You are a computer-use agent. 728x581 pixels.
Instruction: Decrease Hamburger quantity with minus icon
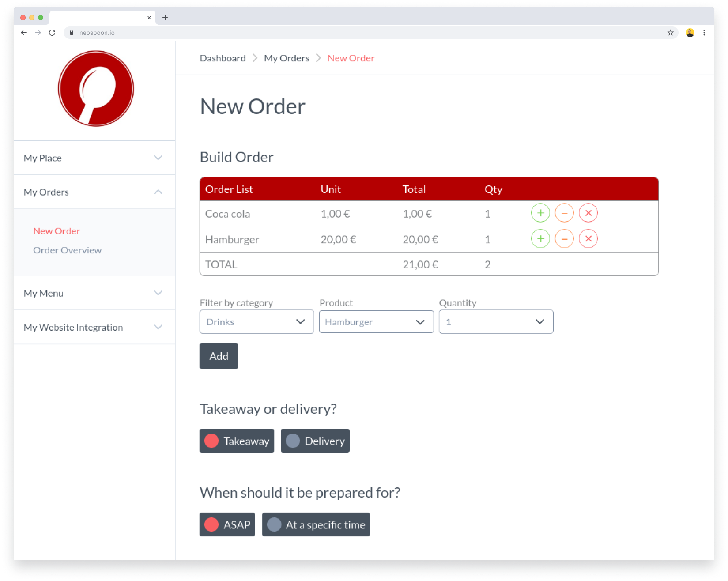564,239
